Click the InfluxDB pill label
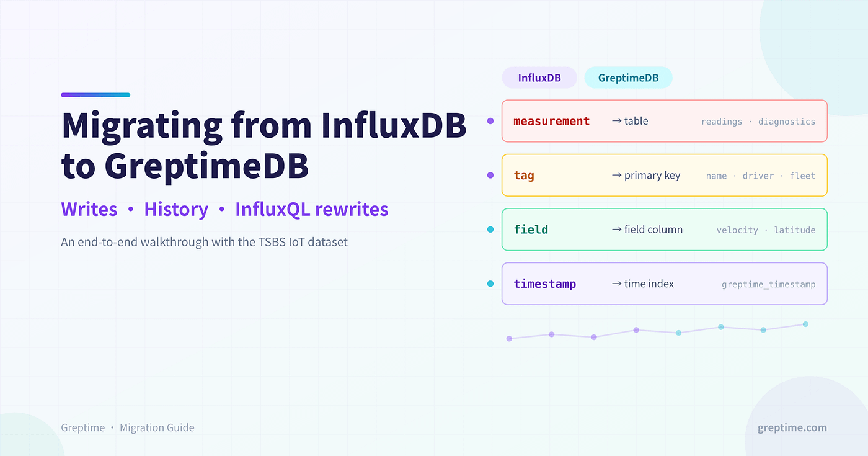The width and height of the screenshot is (868, 456). [539, 78]
